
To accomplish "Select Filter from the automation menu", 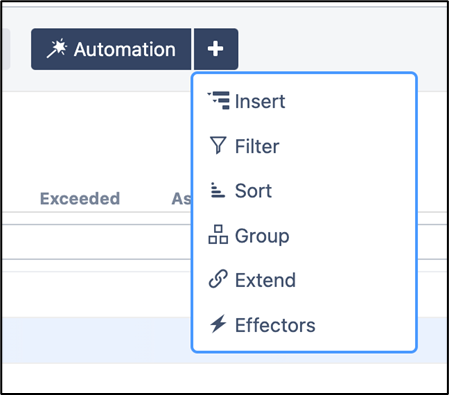I will [x=257, y=146].
